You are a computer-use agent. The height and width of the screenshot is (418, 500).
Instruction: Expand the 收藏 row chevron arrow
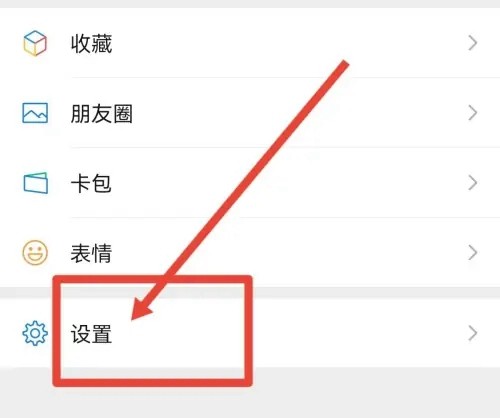pos(473,43)
